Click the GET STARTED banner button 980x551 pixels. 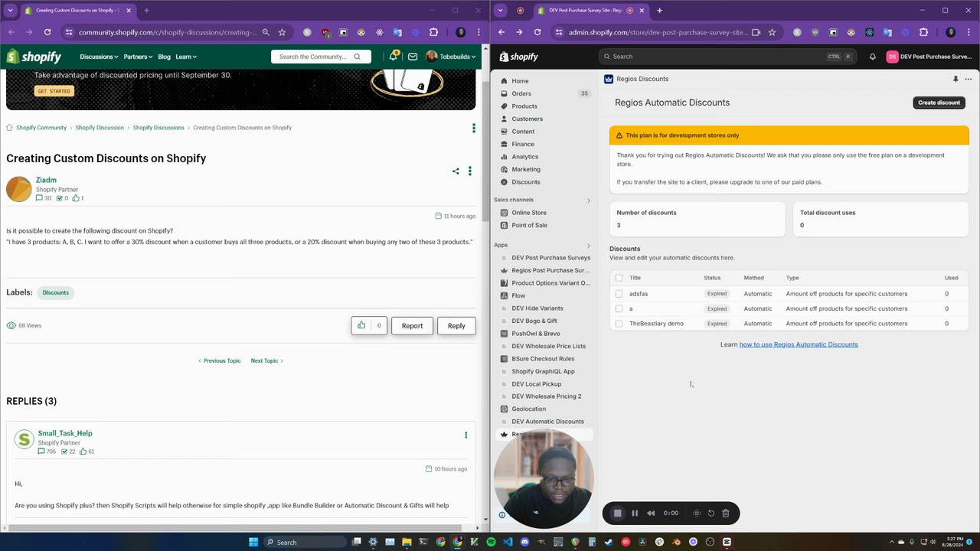point(54,91)
